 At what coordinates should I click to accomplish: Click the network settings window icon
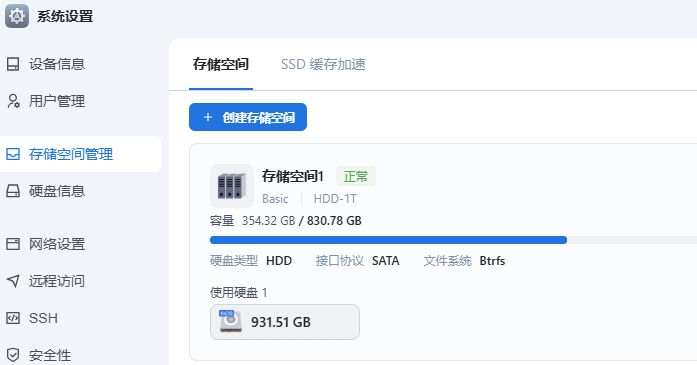click(x=13, y=244)
